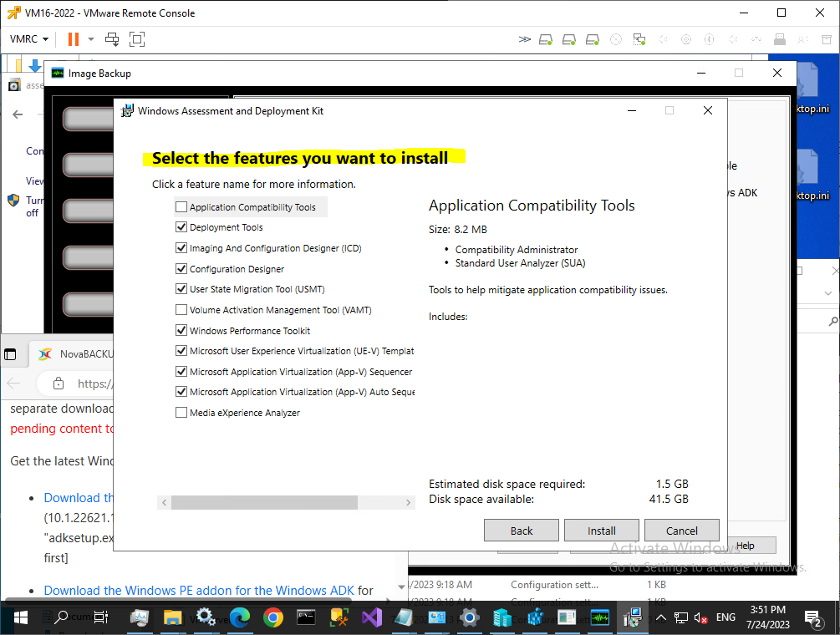Click the network adapter device icon in VMRC

click(639, 39)
